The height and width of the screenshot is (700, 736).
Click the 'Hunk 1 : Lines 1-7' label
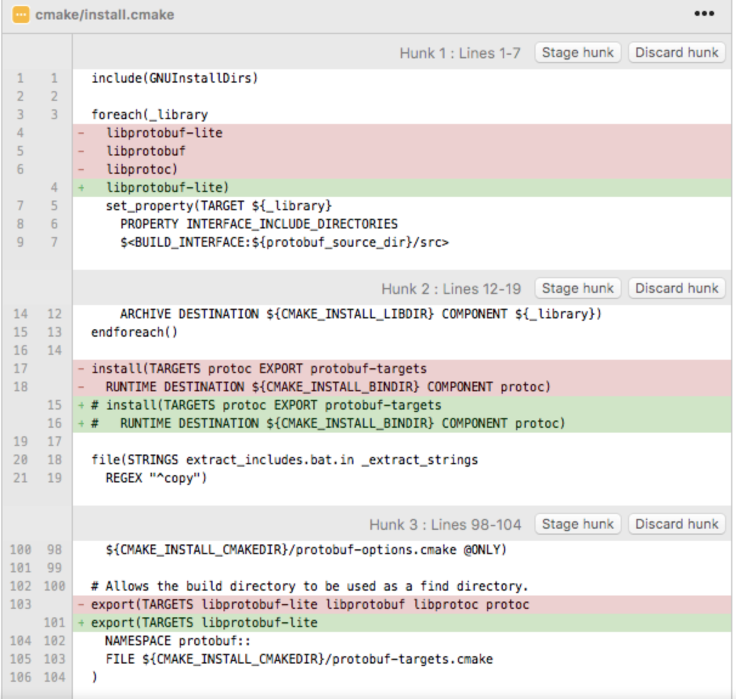click(460, 53)
